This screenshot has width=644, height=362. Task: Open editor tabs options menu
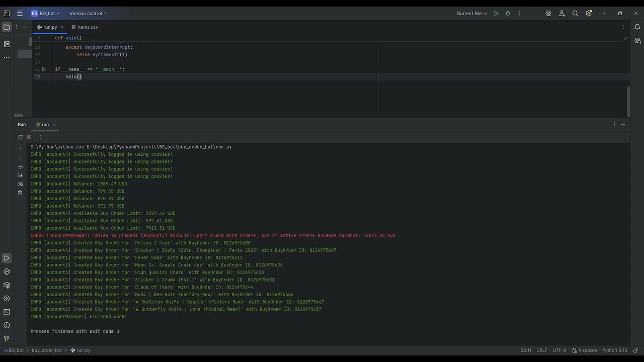(624, 27)
